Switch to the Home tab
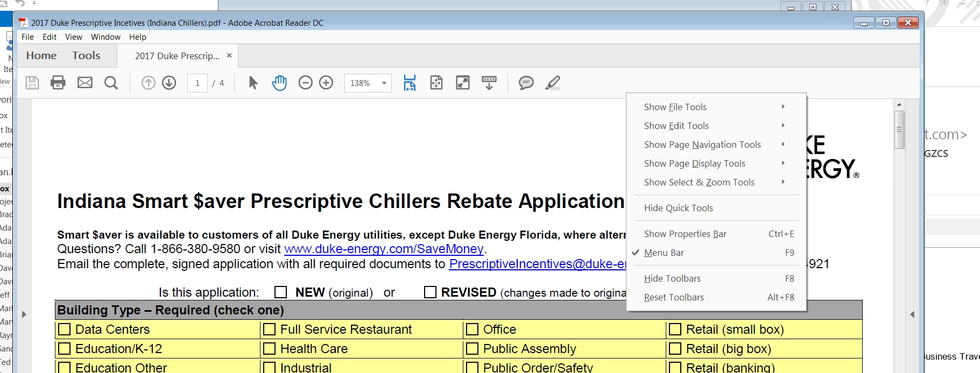980x373 pixels. [41, 55]
